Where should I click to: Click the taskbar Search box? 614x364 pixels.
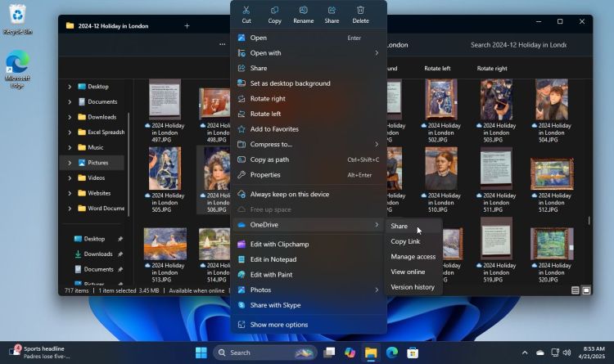pos(264,353)
